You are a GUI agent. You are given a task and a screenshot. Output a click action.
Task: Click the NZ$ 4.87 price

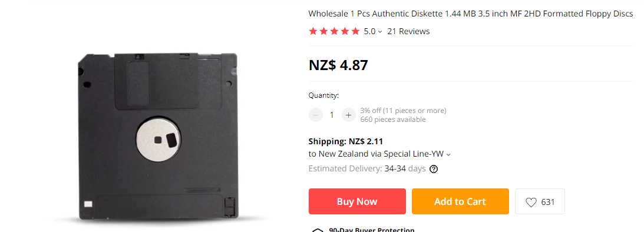[338, 65]
